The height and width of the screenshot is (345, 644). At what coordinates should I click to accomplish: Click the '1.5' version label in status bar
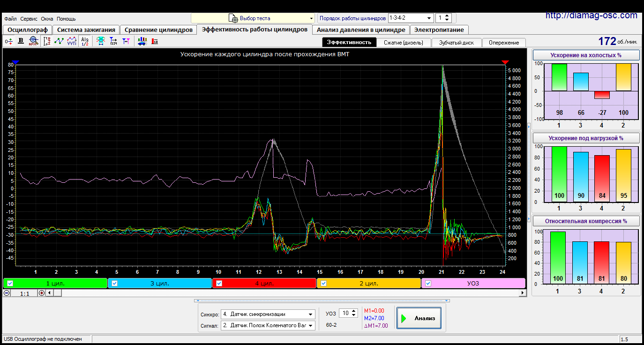click(x=624, y=339)
